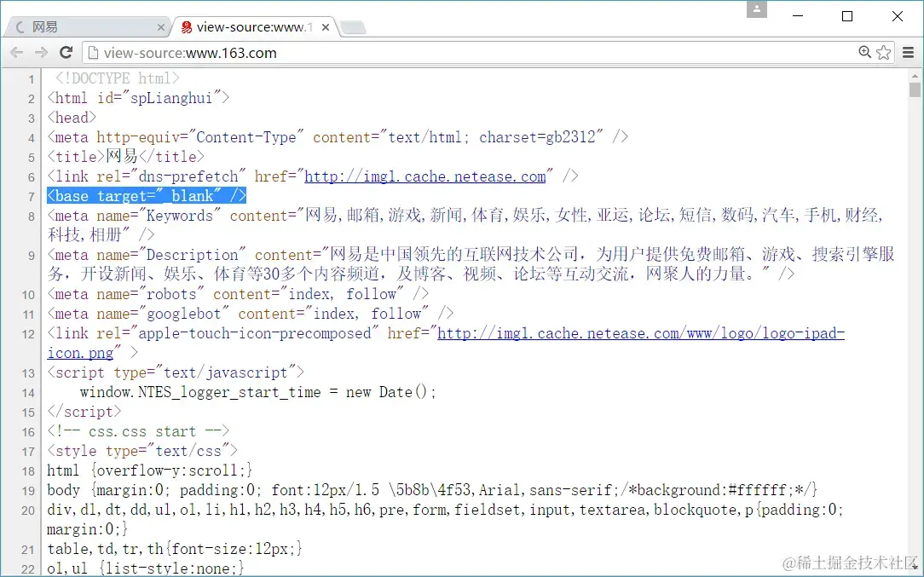Click the html {overflow-y:scroll;} line
Screen dimensions: 924x577
point(150,470)
